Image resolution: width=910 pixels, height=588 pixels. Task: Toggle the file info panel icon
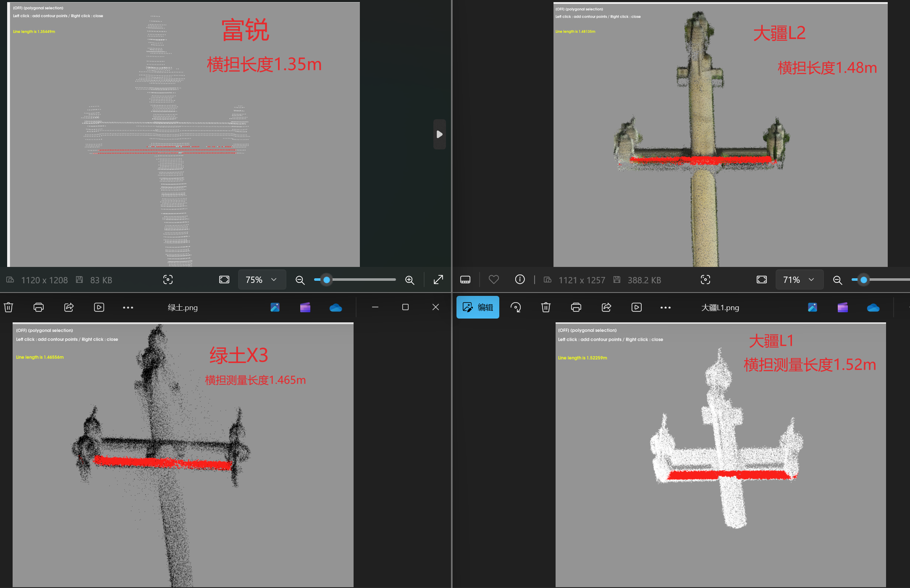520,280
